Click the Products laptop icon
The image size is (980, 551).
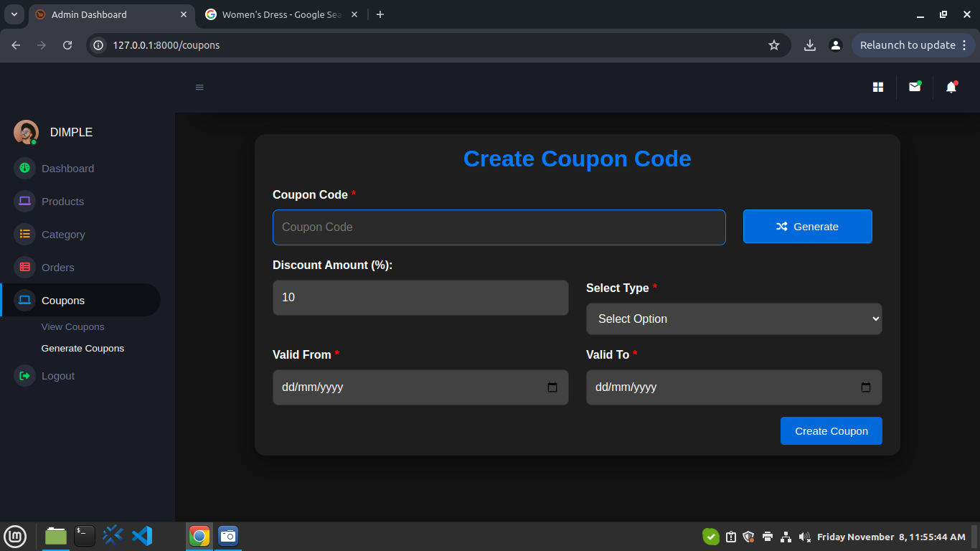click(24, 201)
